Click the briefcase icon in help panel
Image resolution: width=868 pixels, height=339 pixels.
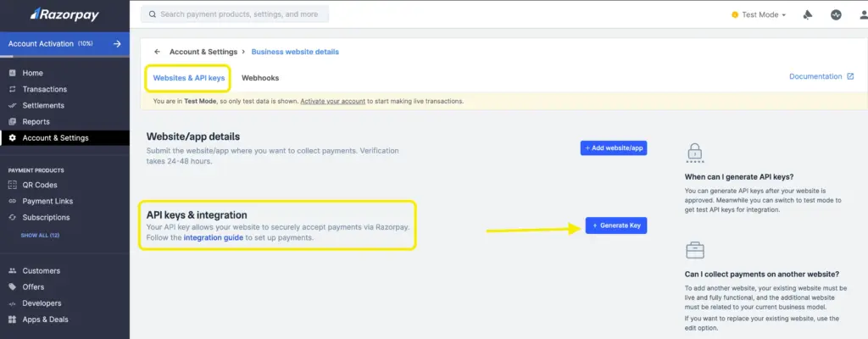(695, 250)
